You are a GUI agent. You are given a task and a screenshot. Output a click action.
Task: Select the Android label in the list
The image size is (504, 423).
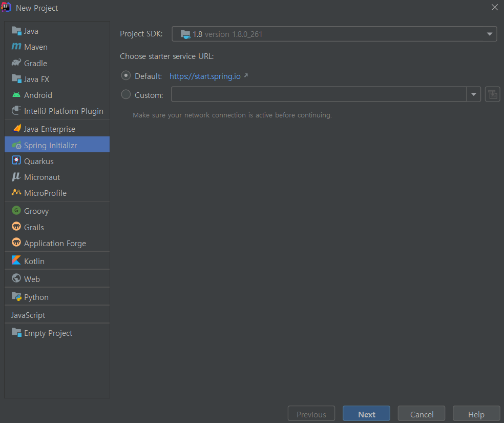[38, 95]
